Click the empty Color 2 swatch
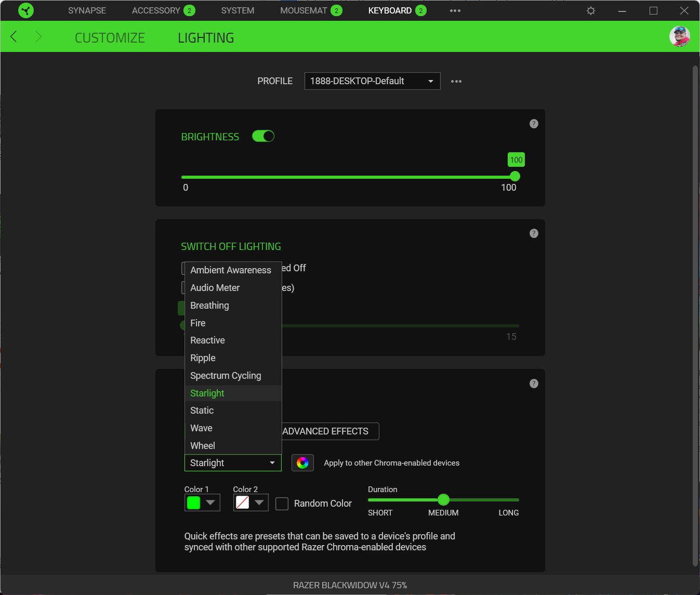This screenshot has height=595, width=700. point(243,503)
